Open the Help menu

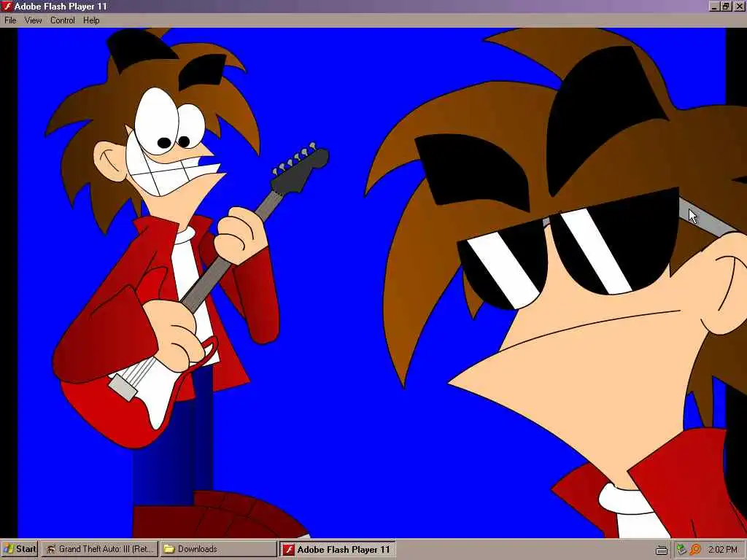click(x=91, y=20)
